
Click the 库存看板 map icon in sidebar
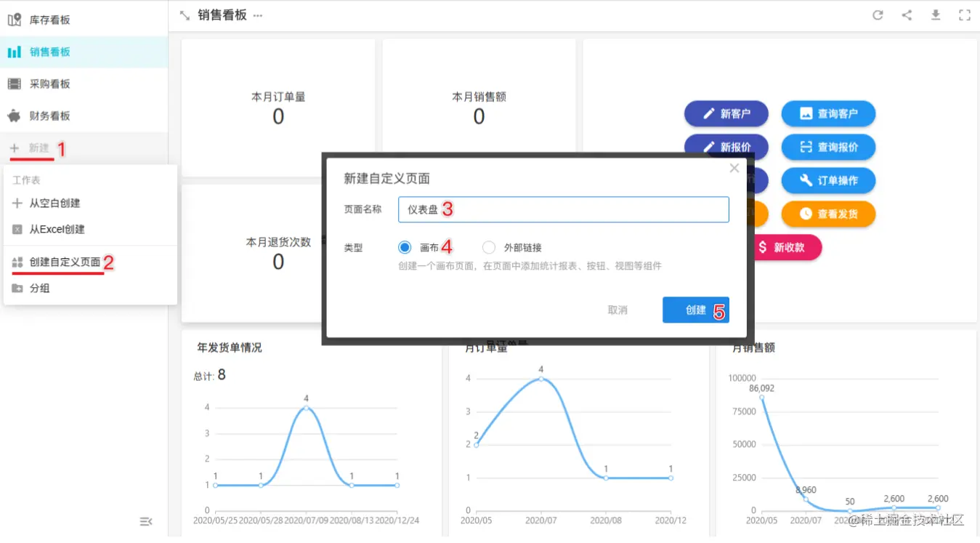point(15,20)
